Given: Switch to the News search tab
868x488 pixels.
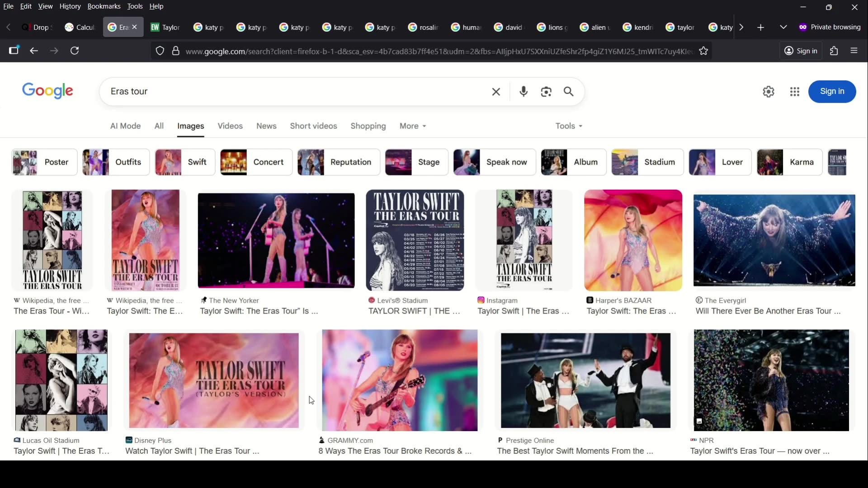Looking at the screenshot, I should tap(266, 126).
